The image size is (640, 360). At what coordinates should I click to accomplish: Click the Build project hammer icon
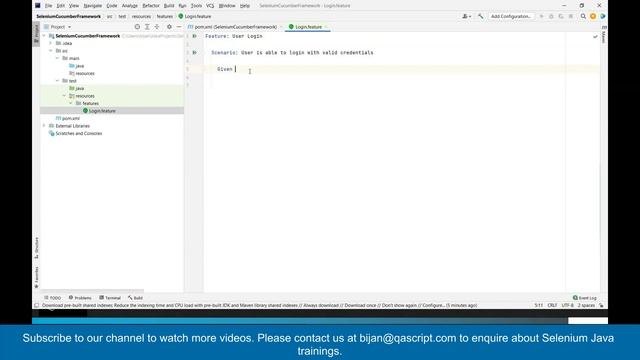tap(481, 16)
